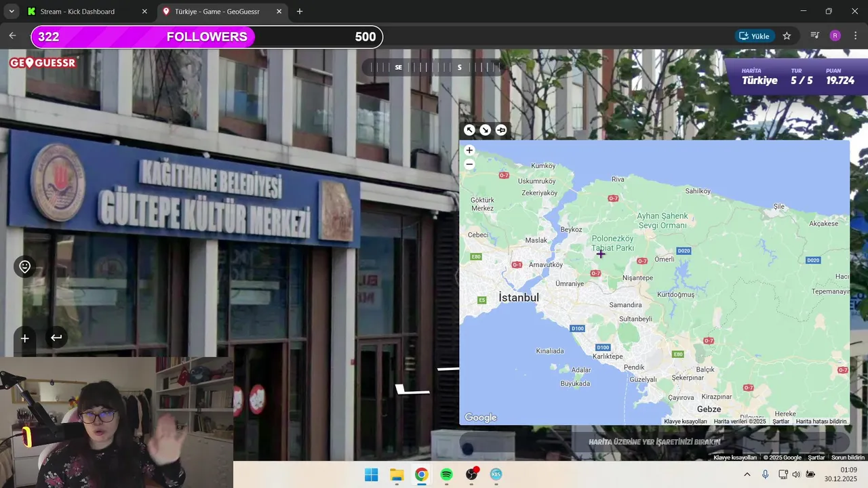
Task: Click the Ümraniye label on the map
Action: pos(569,284)
